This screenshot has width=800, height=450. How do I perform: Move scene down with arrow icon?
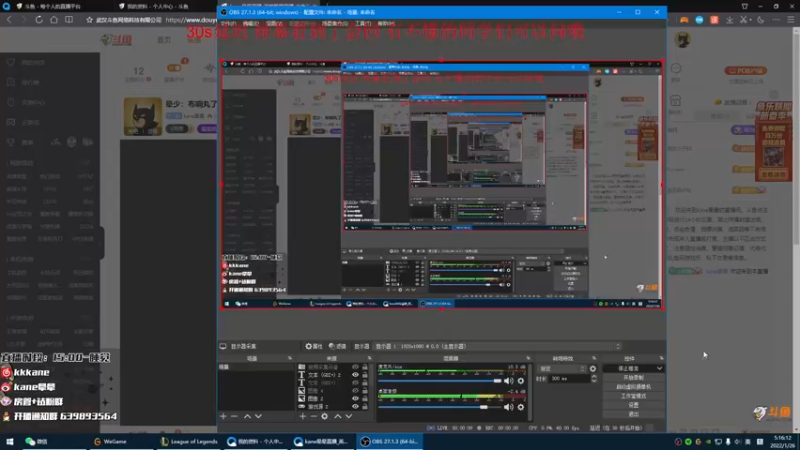[258, 416]
